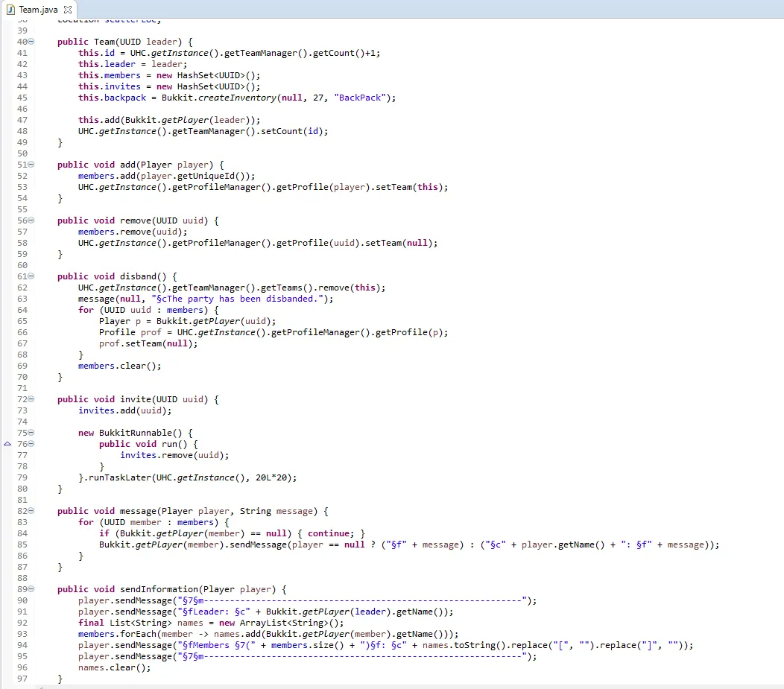
Task: Click the override marker triangle at line 76
Action: click(7, 444)
